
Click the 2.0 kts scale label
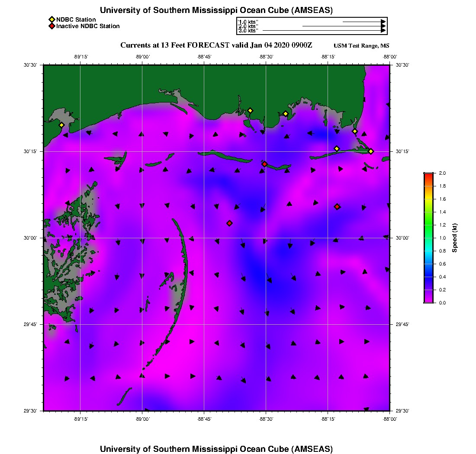click(248, 26)
